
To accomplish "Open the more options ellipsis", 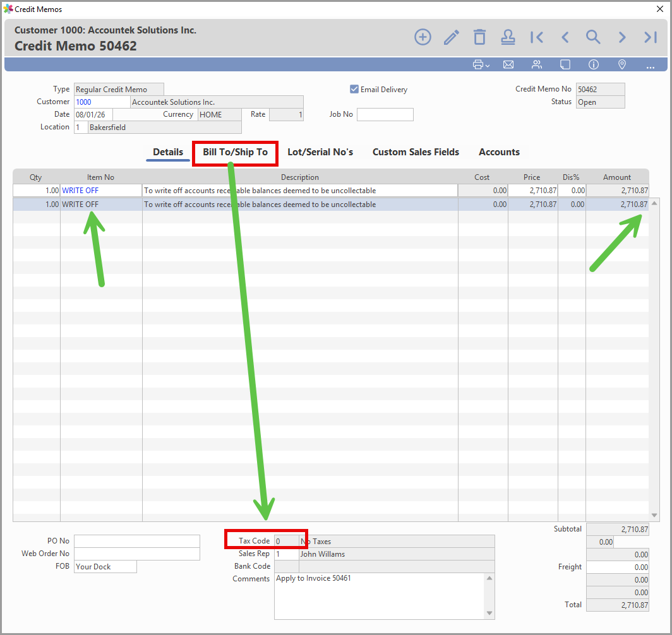I will pos(650,66).
